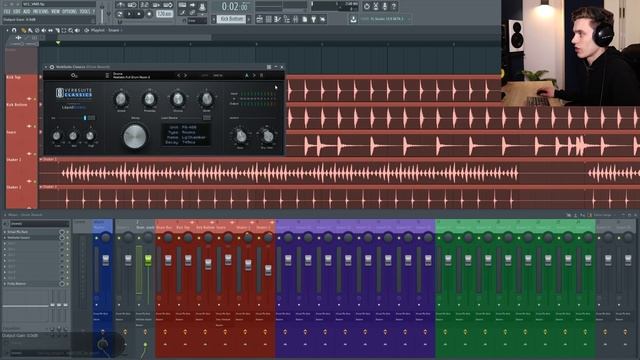Screen dimensions: 640x360
Task: Open the Mixer from main toolbar
Action: click(296, 19)
